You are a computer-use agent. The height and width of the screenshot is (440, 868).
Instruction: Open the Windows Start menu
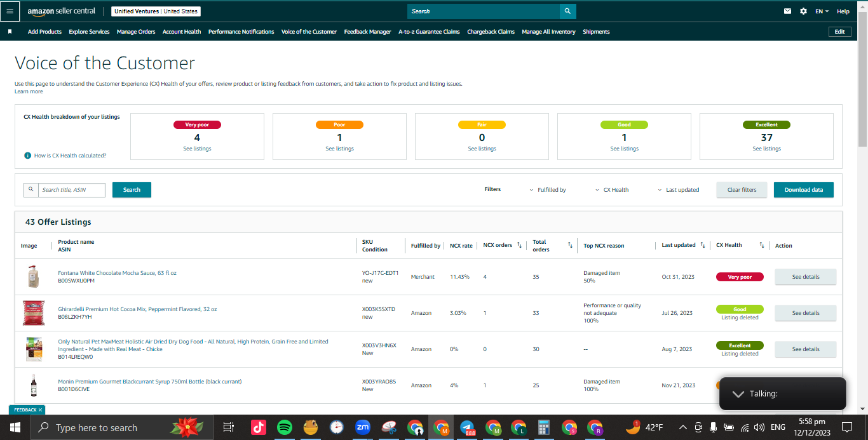tap(15, 427)
